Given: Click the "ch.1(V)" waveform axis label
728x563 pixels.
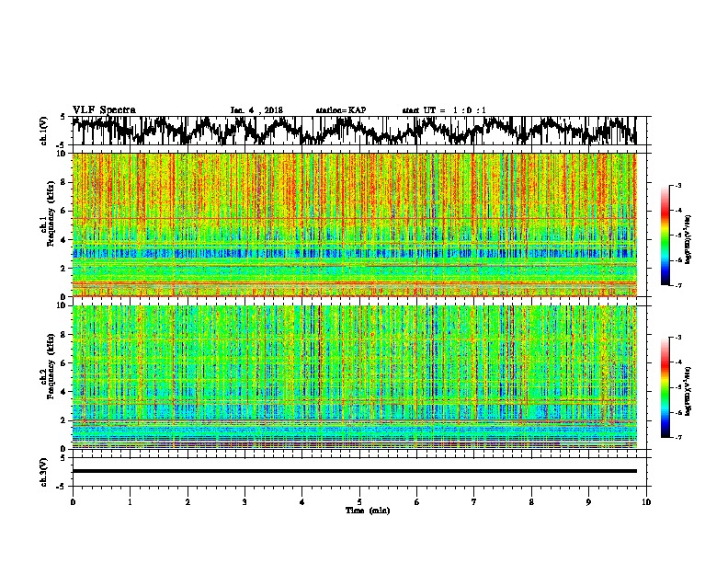Looking at the screenshot, I should click(43, 131).
